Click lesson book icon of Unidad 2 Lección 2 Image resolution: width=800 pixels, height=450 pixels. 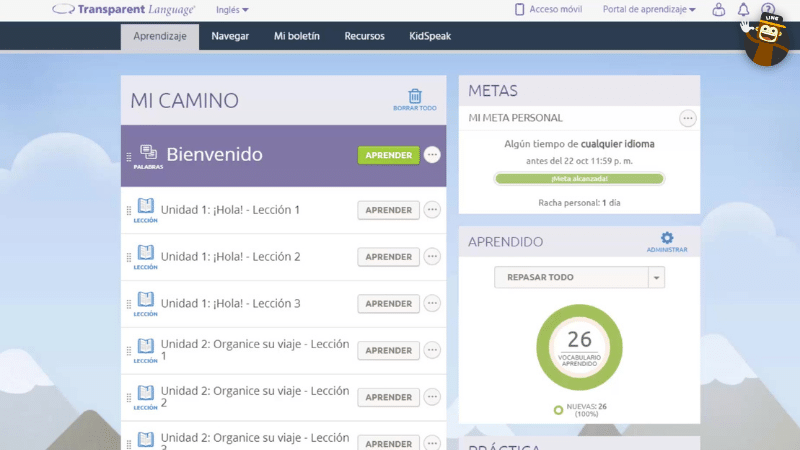pos(145,397)
